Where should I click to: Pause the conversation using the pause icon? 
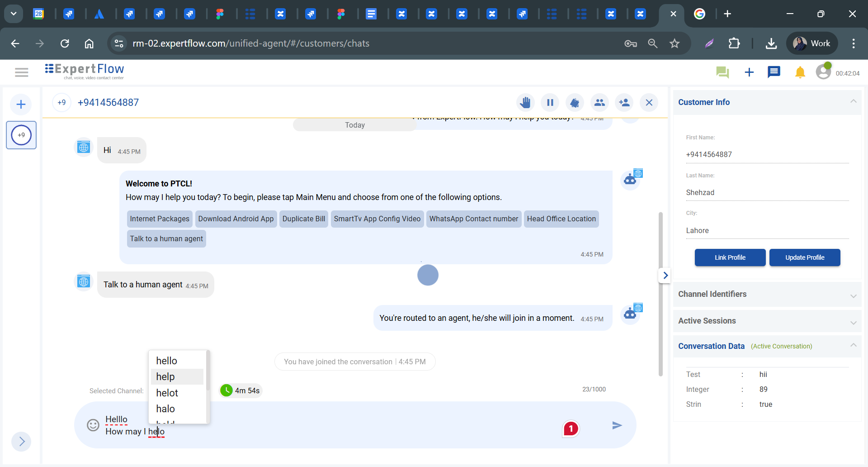pos(550,103)
